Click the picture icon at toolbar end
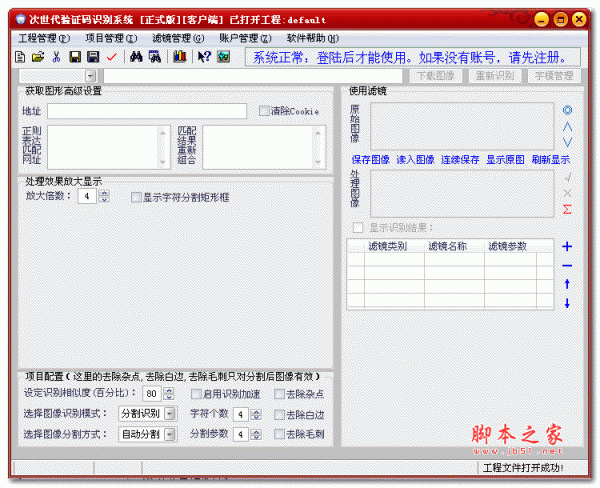Screen dimensions: 600x488 point(223,57)
